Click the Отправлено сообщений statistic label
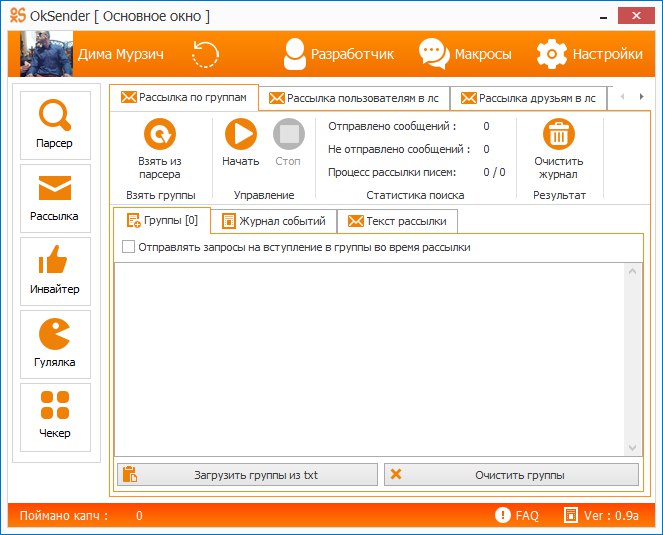The image size is (663, 535). (x=392, y=126)
